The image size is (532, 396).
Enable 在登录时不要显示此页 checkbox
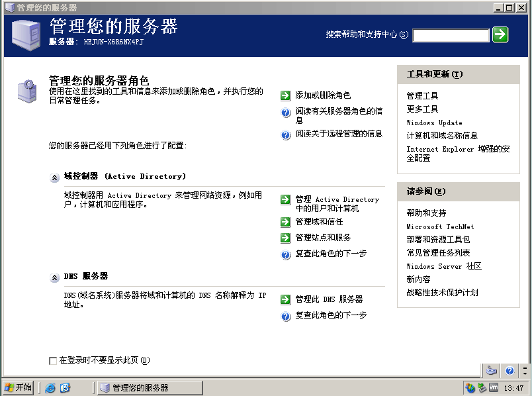[x=53, y=361]
